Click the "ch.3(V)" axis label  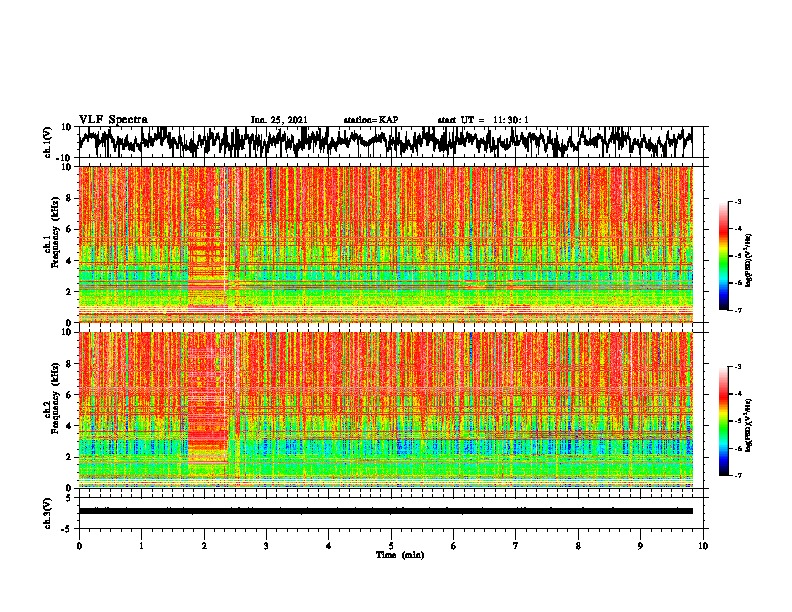(x=48, y=514)
